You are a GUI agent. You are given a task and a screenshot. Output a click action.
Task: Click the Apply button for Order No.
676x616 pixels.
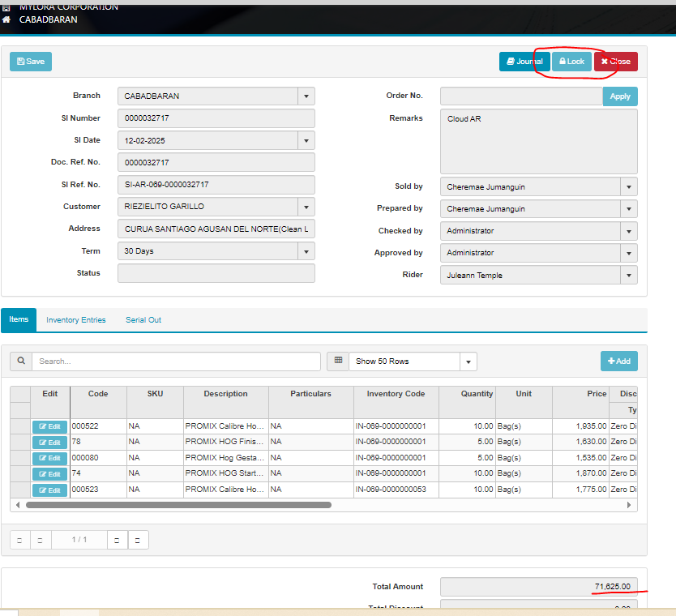click(x=620, y=96)
